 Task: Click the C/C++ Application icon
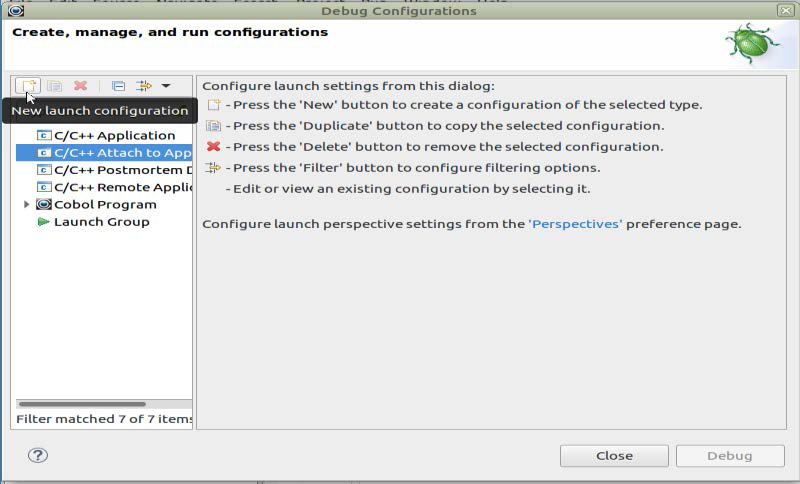44,135
